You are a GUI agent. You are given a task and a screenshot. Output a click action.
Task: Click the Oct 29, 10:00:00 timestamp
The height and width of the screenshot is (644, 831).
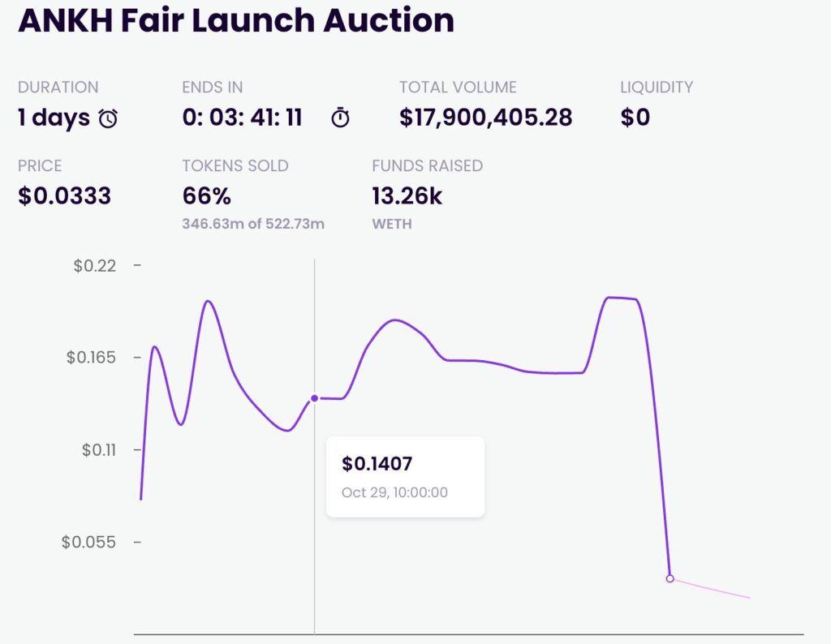(395, 492)
